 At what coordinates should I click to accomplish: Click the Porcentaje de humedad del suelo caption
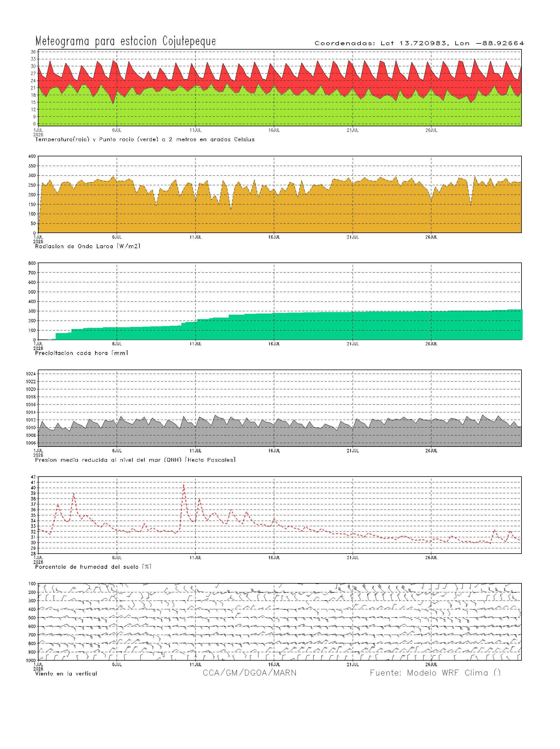[x=93, y=567]
